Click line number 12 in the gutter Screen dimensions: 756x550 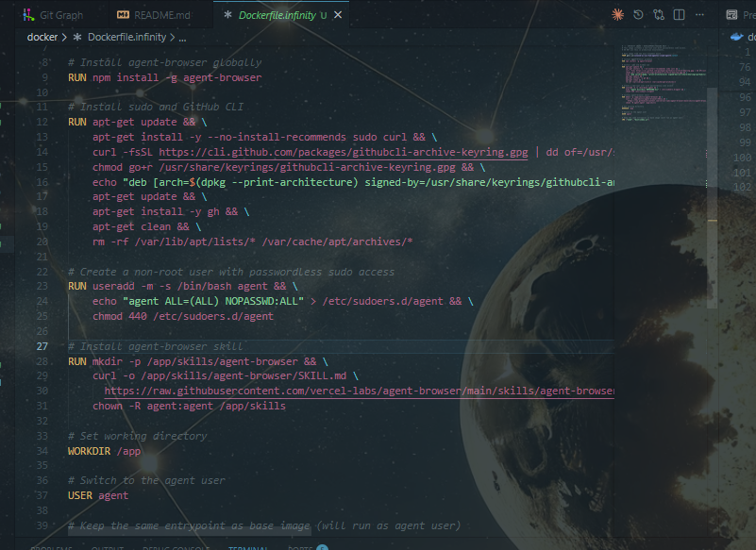coord(42,122)
